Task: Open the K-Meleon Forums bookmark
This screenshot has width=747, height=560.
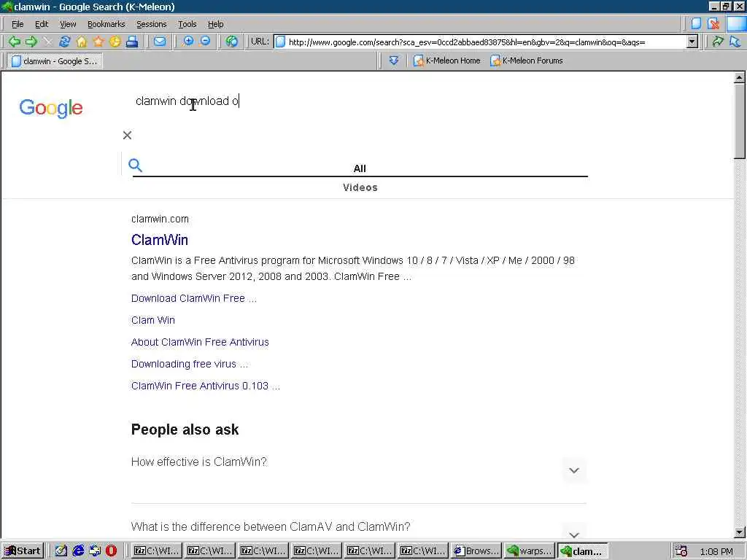Action: click(x=527, y=61)
